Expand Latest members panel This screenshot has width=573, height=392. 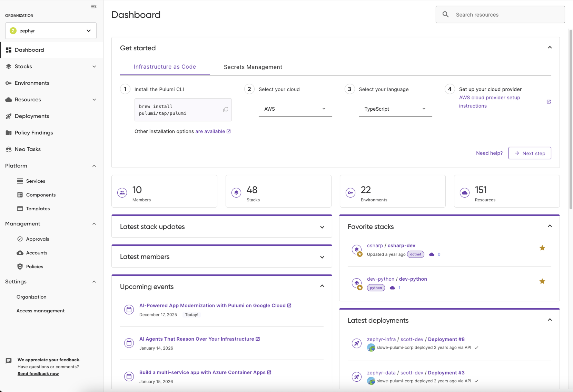pos(322,257)
